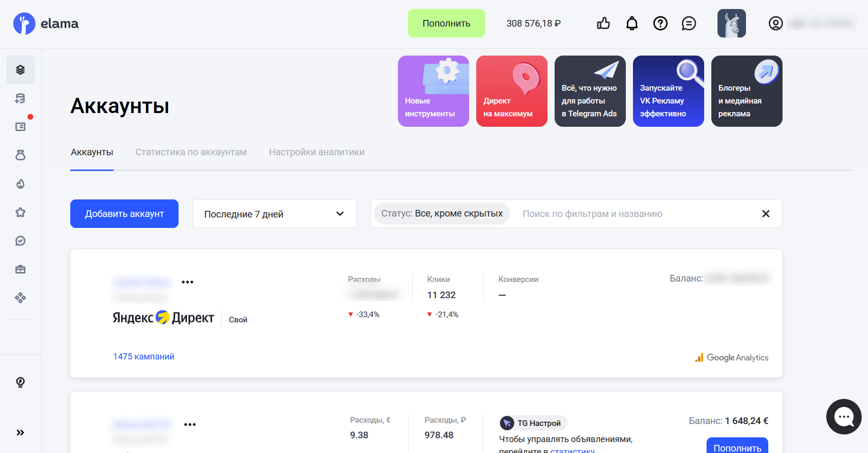Clear the search filter with the X icon

coord(766,214)
